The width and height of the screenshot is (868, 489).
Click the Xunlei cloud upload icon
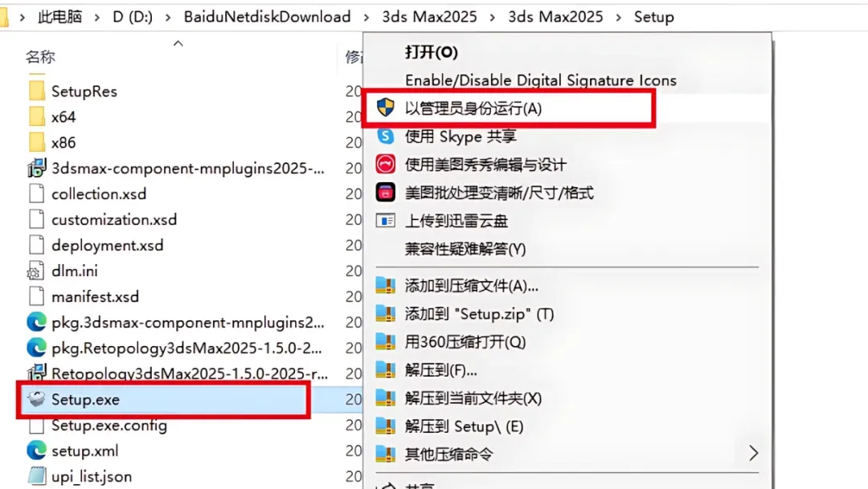385,220
